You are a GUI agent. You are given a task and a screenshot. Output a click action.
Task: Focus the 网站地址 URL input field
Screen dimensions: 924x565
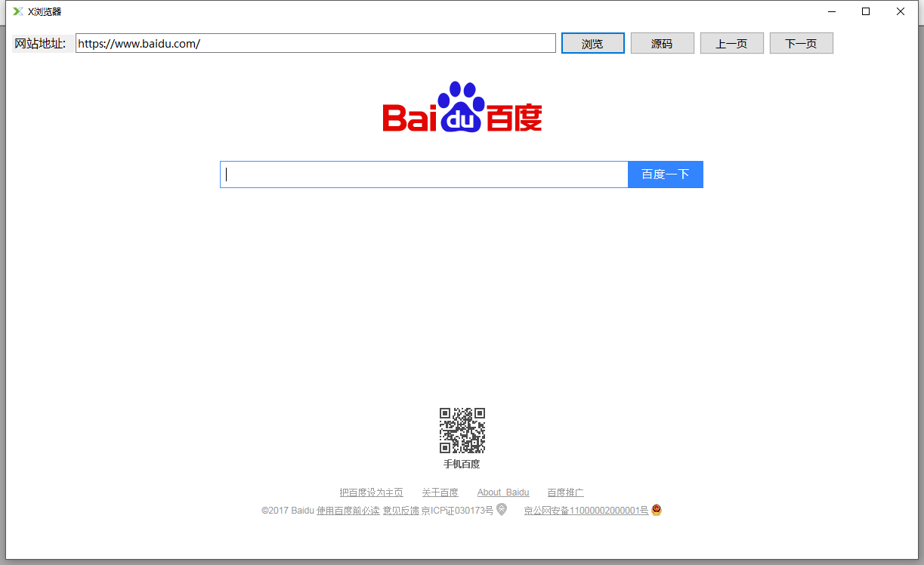(315, 44)
